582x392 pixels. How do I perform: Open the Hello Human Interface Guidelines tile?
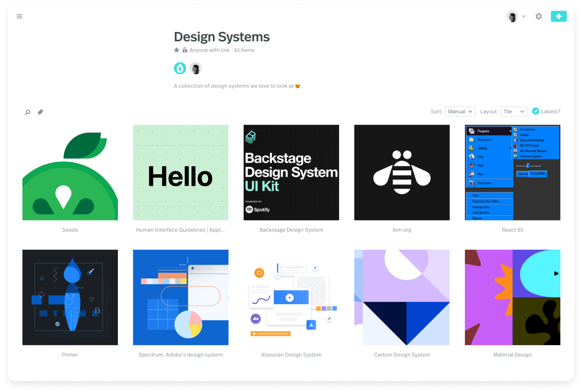click(x=181, y=173)
